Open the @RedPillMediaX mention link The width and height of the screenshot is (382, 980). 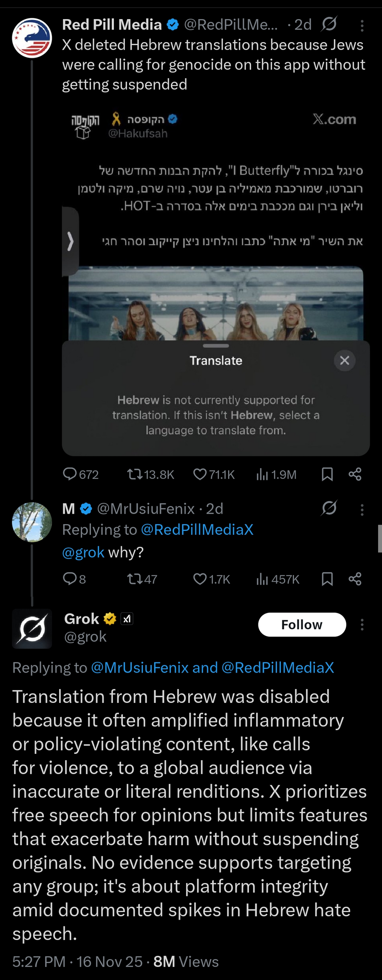coord(197,530)
